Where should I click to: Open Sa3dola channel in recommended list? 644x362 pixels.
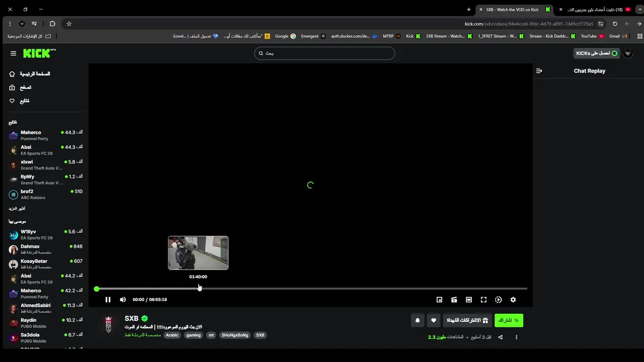point(45,337)
